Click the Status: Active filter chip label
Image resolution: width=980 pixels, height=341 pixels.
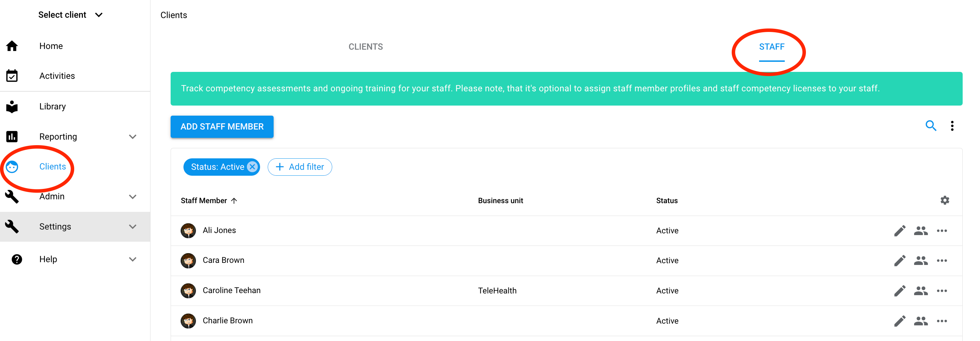coord(217,167)
